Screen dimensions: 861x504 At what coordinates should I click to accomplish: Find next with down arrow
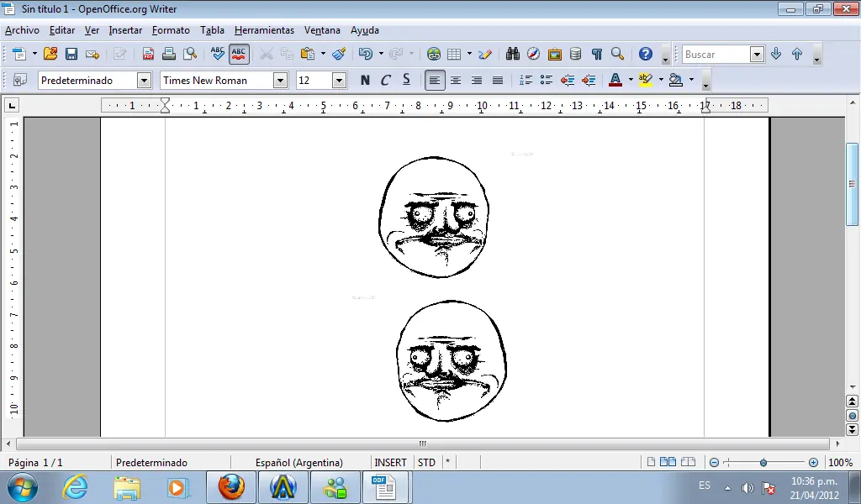776,54
